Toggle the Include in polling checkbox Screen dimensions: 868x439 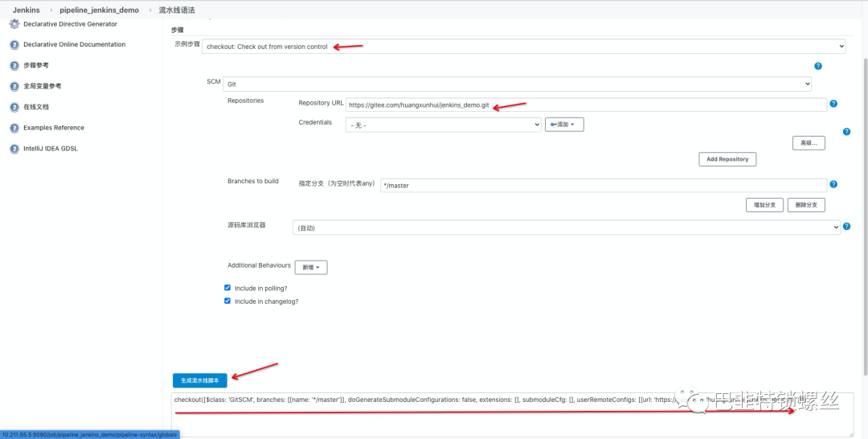[227, 288]
